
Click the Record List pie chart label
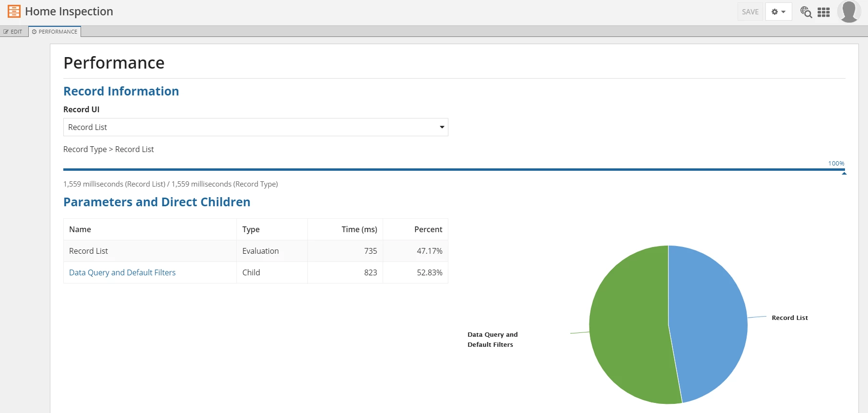789,318
